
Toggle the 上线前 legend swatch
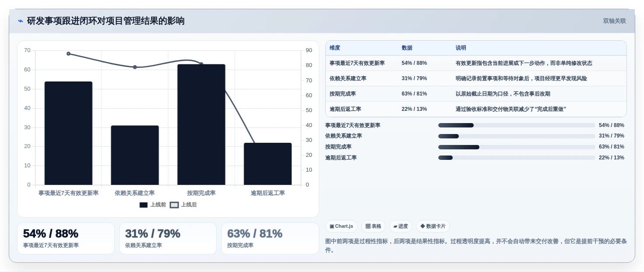point(144,205)
